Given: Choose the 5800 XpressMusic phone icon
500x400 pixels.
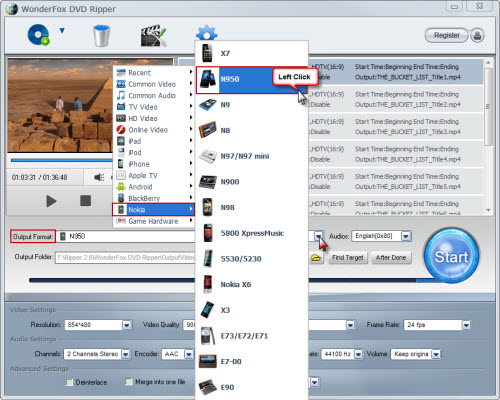Looking at the screenshot, I should click(208, 233).
